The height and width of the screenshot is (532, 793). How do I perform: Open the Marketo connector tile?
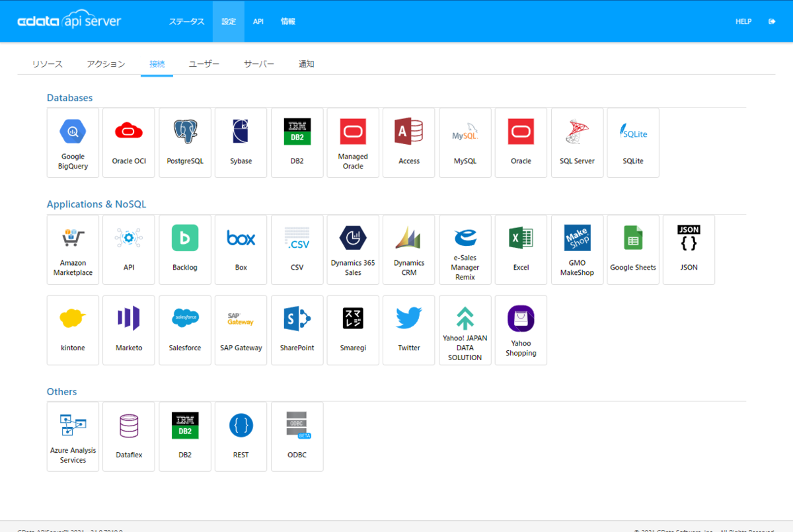point(129,330)
